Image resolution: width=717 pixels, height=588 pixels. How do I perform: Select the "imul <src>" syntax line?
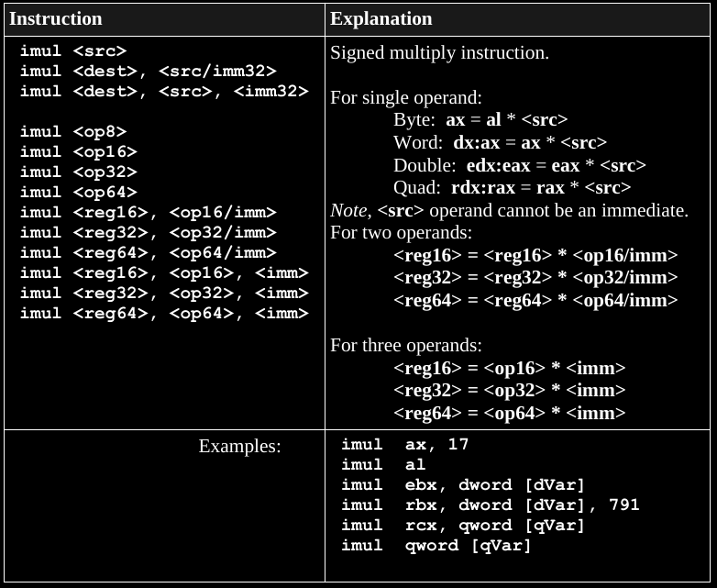[x=73, y=51]
